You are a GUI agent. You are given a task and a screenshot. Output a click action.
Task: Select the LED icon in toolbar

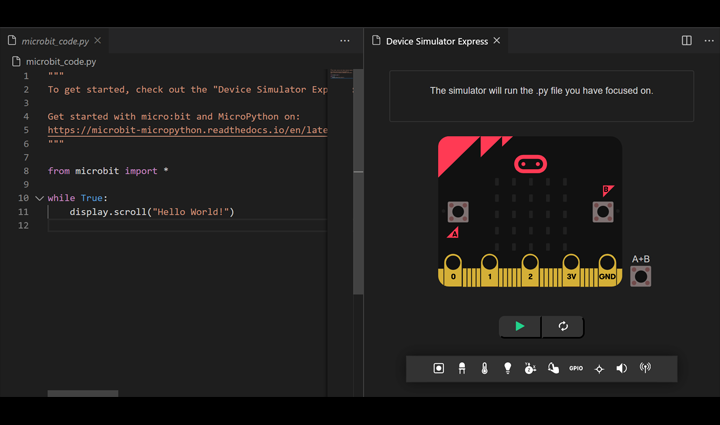[461, 369]
